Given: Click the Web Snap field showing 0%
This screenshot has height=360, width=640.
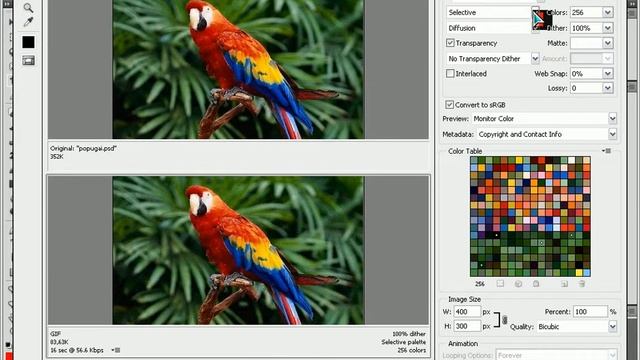Looking at the screenshot, I should tap(586, 73).
